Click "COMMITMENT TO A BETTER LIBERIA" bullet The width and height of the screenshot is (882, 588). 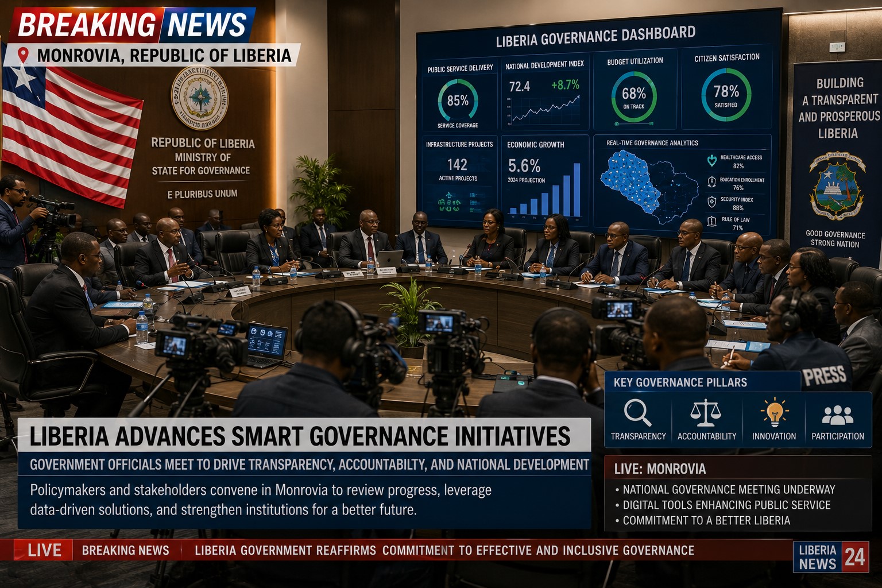point(706,520)
